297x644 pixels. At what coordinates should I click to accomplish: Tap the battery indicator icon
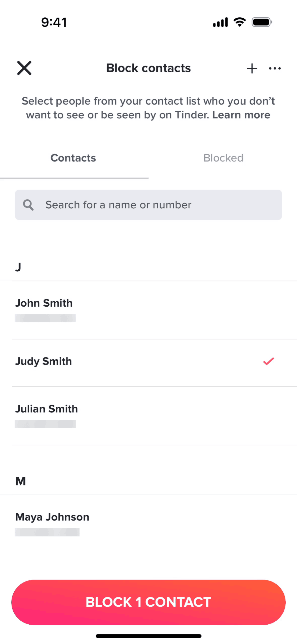point(262,22)
